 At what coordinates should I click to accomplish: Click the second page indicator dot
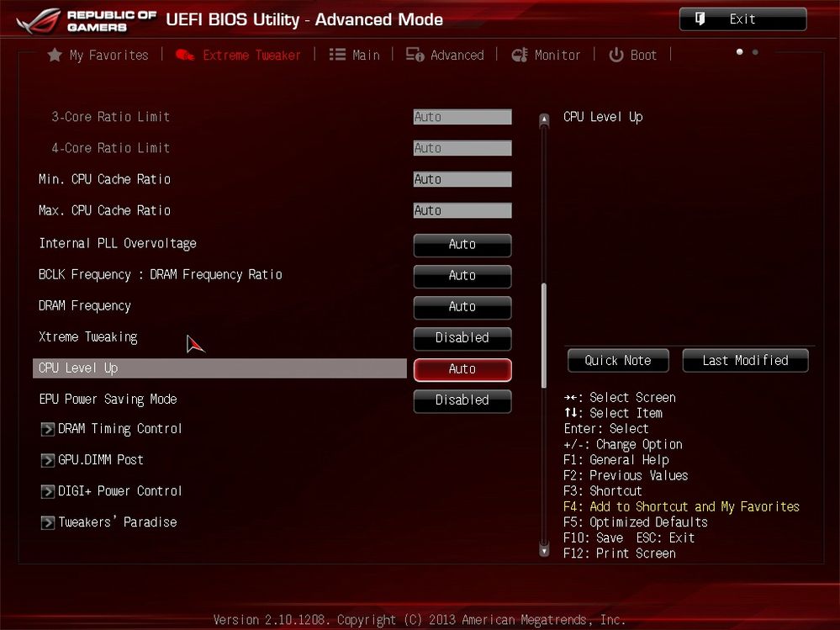pos(755,52)
